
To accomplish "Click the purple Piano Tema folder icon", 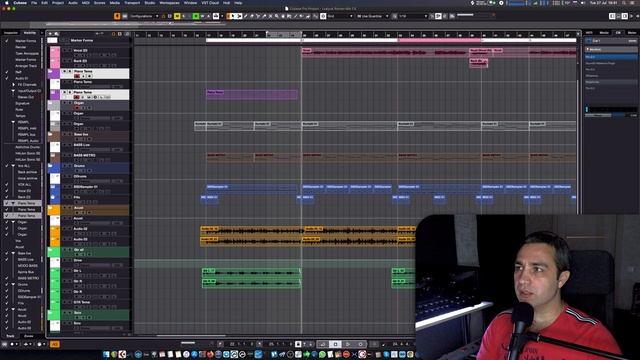I will 51,72.
